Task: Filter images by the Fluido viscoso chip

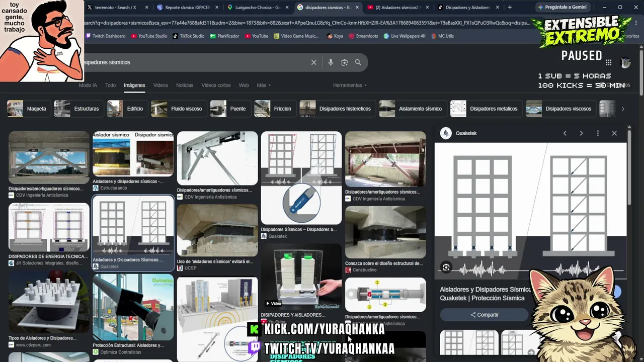Action: (179, 109)
